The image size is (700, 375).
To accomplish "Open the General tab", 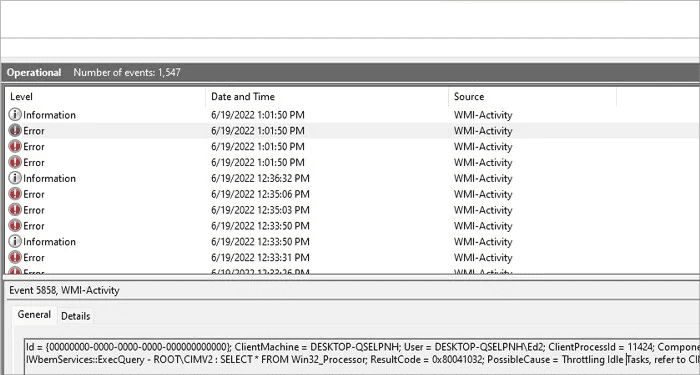I will pos(34,315).
